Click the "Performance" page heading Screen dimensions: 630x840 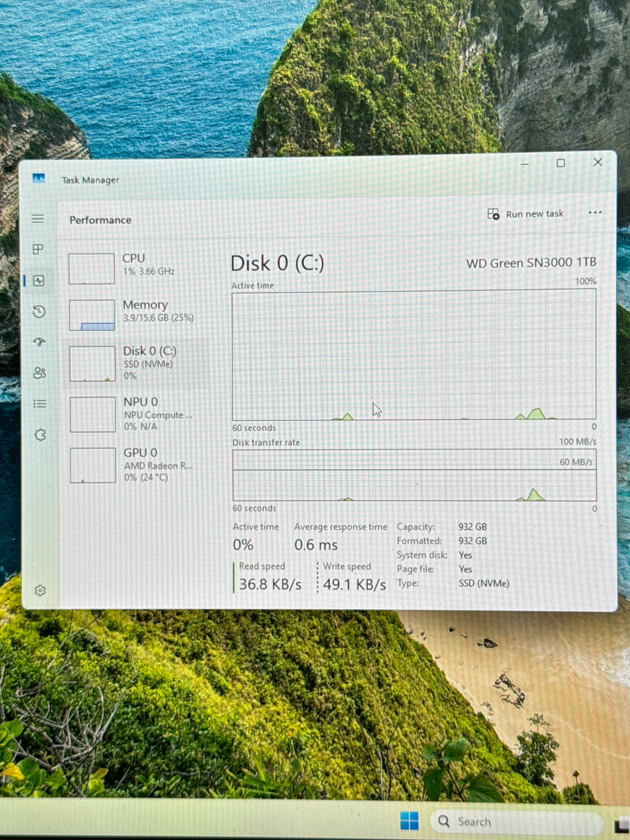[x=100, y=220]
